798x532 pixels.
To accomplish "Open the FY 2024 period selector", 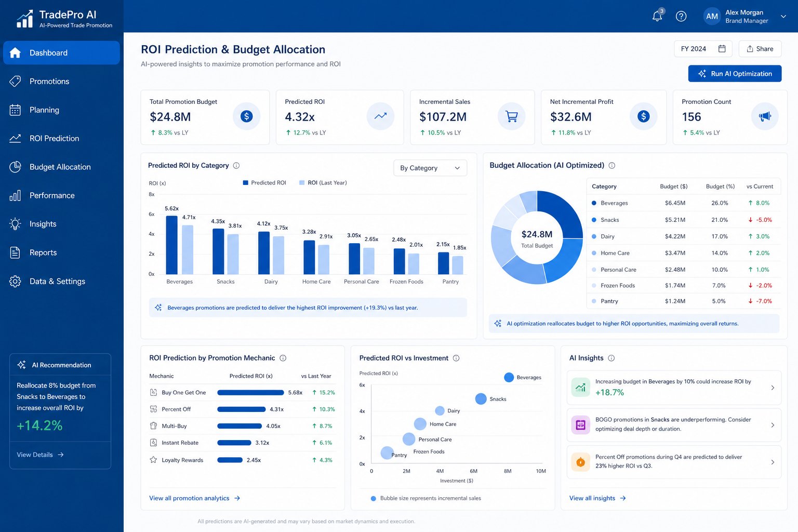I will (x=703, y=49).
